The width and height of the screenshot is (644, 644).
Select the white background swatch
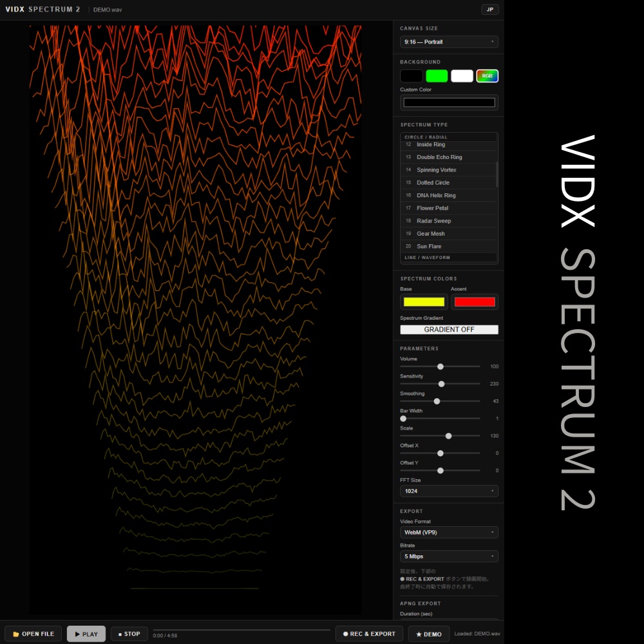[x=462, y=76]
